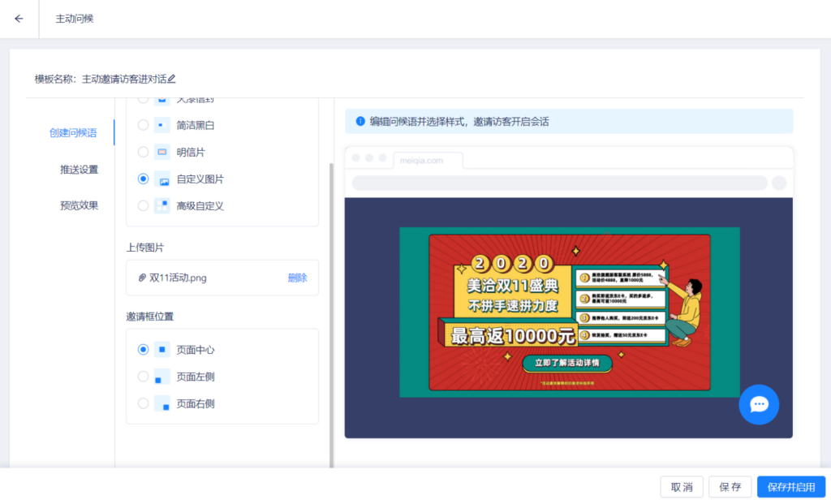
Task: Switch to the 推送设置 step
Action: tap(79, 170)
